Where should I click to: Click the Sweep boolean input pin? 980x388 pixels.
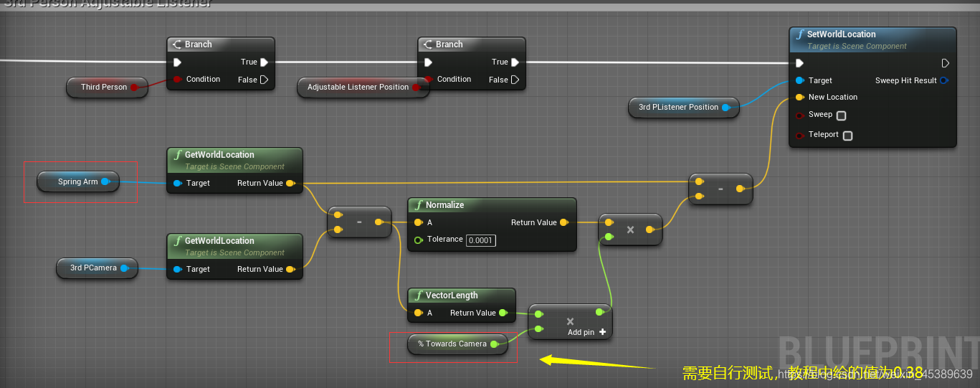coord(799,115)
